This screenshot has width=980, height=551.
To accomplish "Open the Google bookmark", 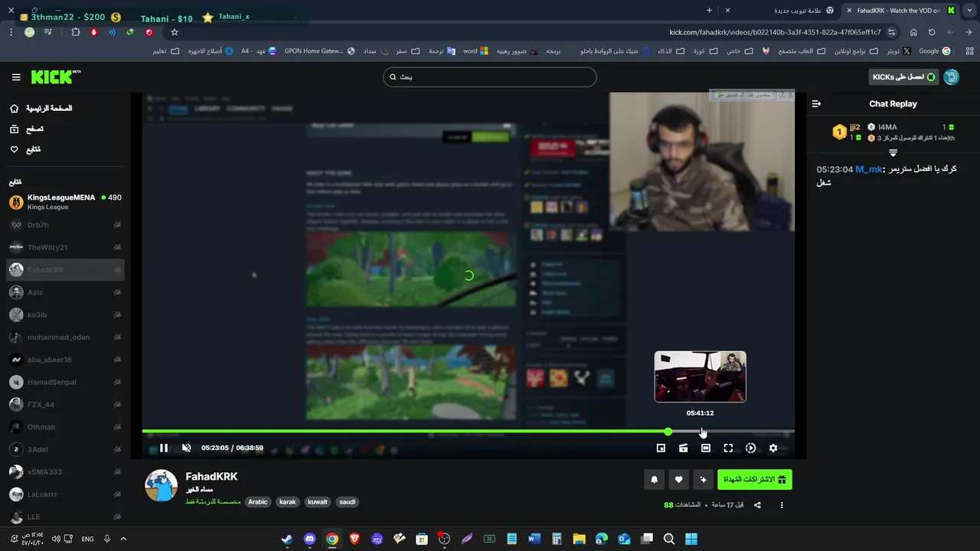I will point(935,51).
